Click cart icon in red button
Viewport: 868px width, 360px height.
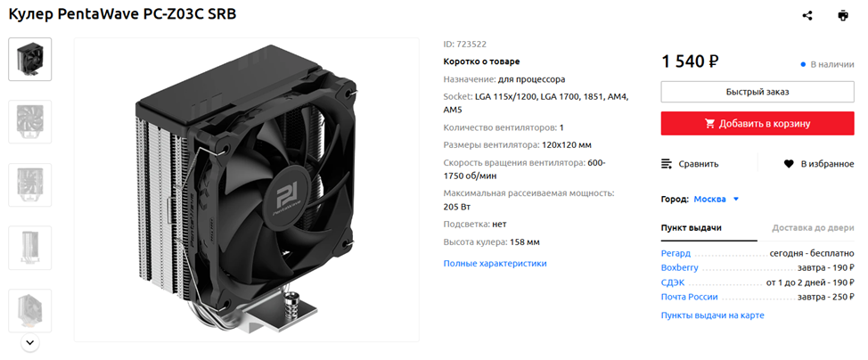(709, 124)
